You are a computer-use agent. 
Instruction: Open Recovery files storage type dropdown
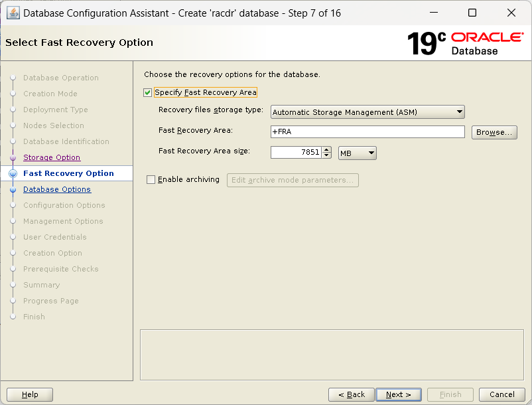coord(367,112)
